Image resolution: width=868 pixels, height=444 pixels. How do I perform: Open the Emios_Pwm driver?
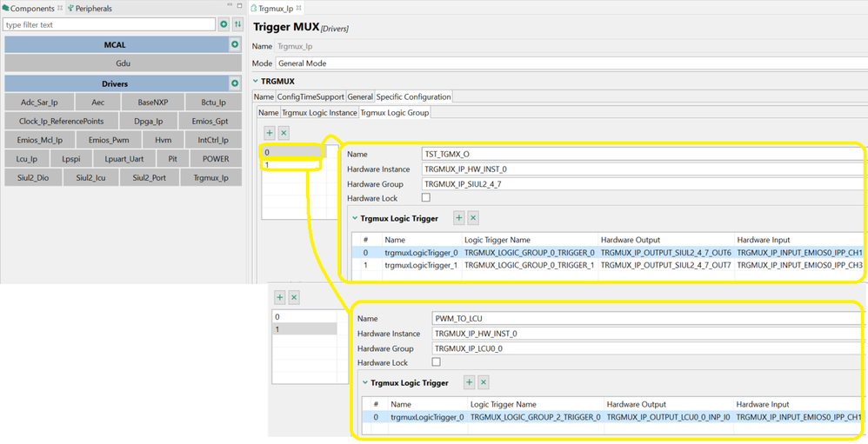[x=109, y=140]
